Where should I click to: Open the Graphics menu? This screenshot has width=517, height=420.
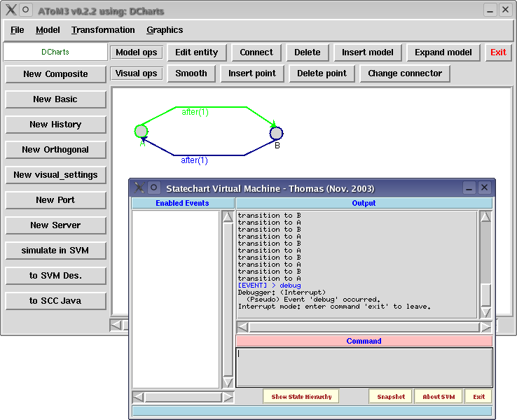[165, 30]
